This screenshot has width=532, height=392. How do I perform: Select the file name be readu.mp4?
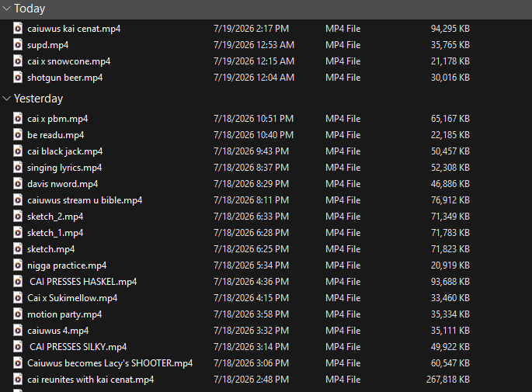[56, 135]
